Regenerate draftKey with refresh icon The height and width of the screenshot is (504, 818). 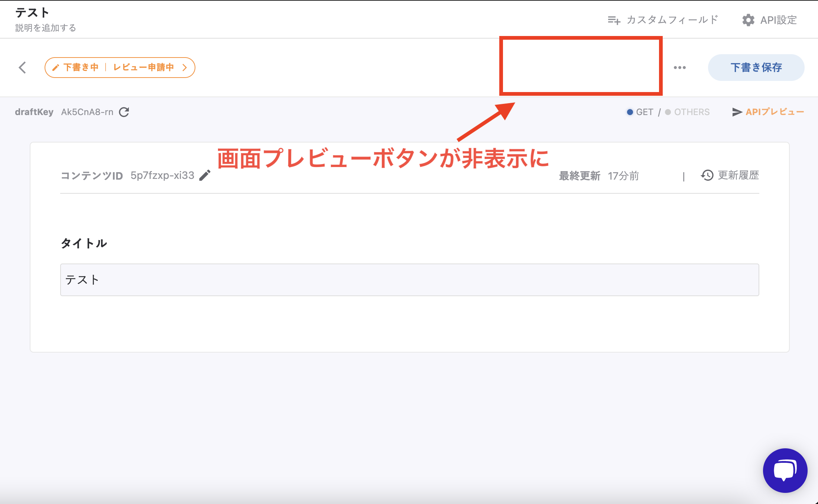pos(124,112)
